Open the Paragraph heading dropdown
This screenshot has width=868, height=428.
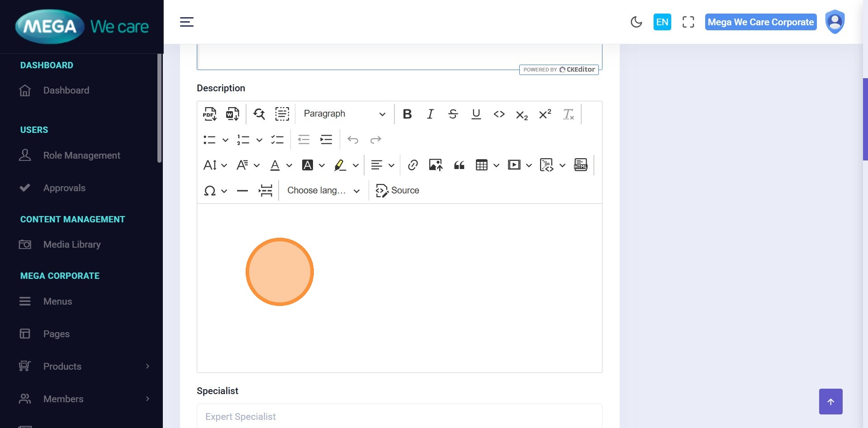[344, 114]
